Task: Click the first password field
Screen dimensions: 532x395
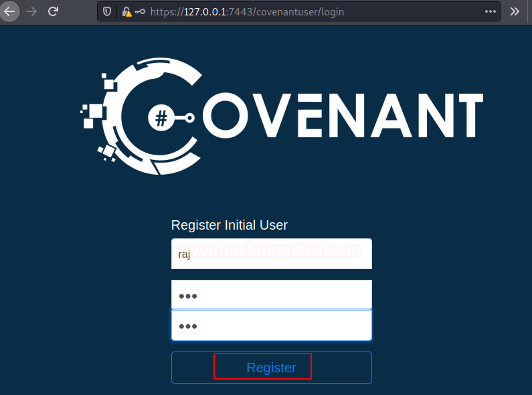Action: [x=272, y=295]
